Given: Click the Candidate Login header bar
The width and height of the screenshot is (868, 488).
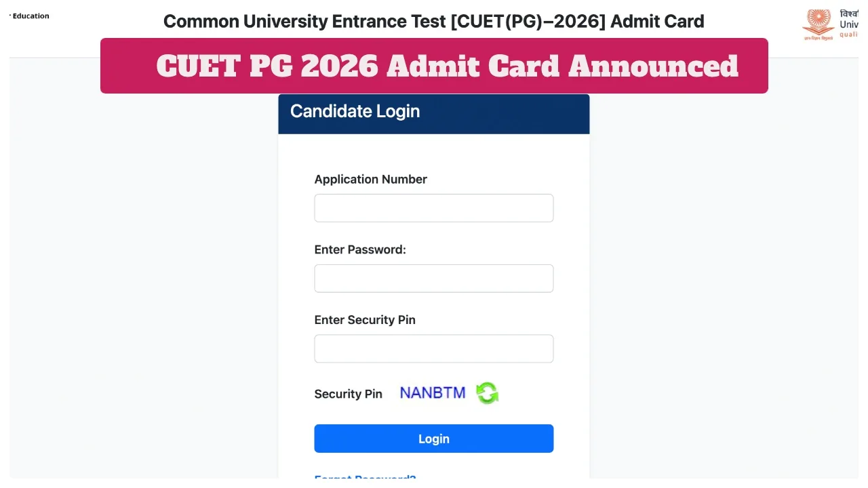Looking at the screenshot, I should (x=433, y=114).
